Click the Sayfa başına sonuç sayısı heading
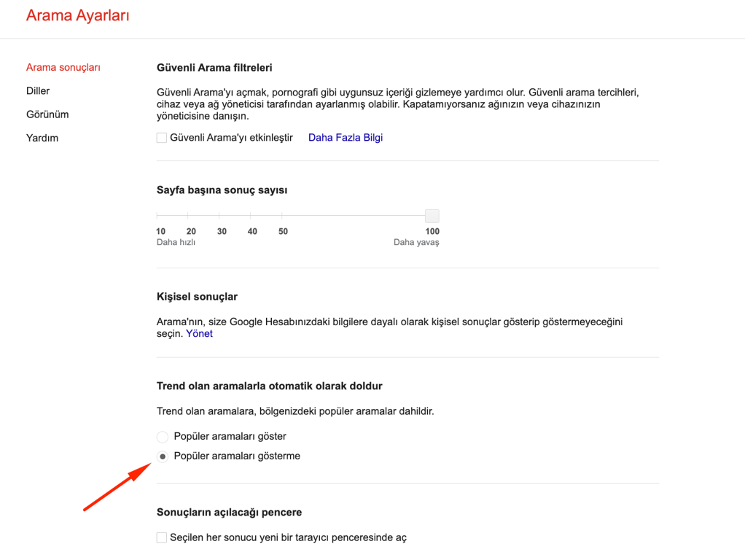The image size is (745, 560). pos(222,190)
